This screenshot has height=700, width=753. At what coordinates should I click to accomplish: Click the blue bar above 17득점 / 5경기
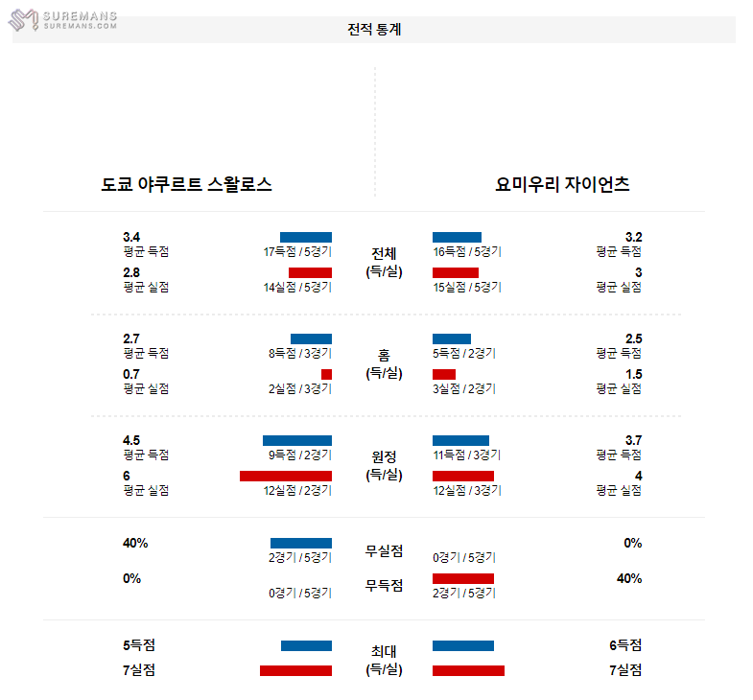pos(306,237)
